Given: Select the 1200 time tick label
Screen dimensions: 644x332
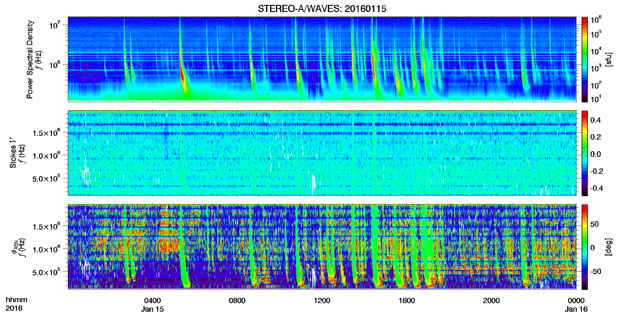Looking at the screenshot, I should (322, 301).
